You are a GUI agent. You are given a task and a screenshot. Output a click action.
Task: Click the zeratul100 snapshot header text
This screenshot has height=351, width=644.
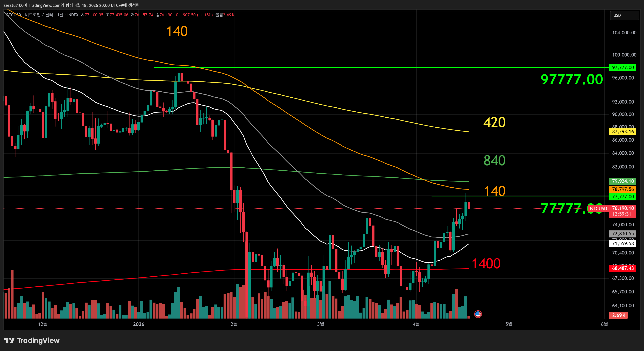pyautogui.click(x=71, y=5)
